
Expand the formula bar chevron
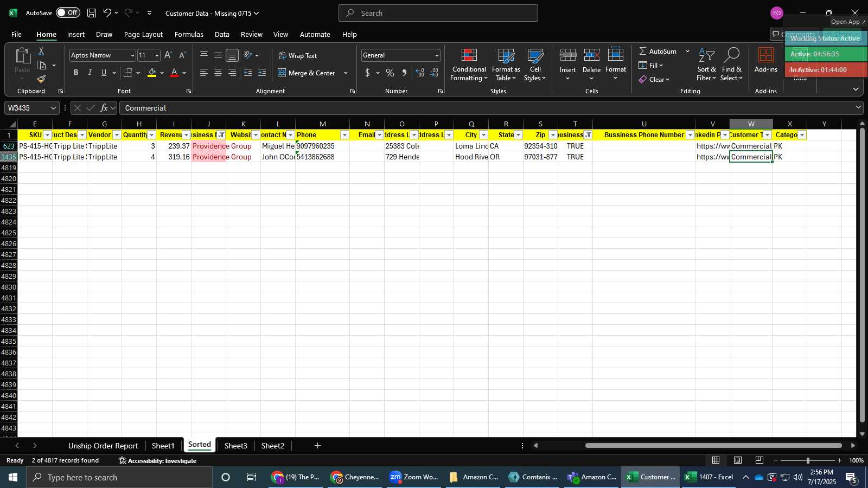click(x=858, y=107)
